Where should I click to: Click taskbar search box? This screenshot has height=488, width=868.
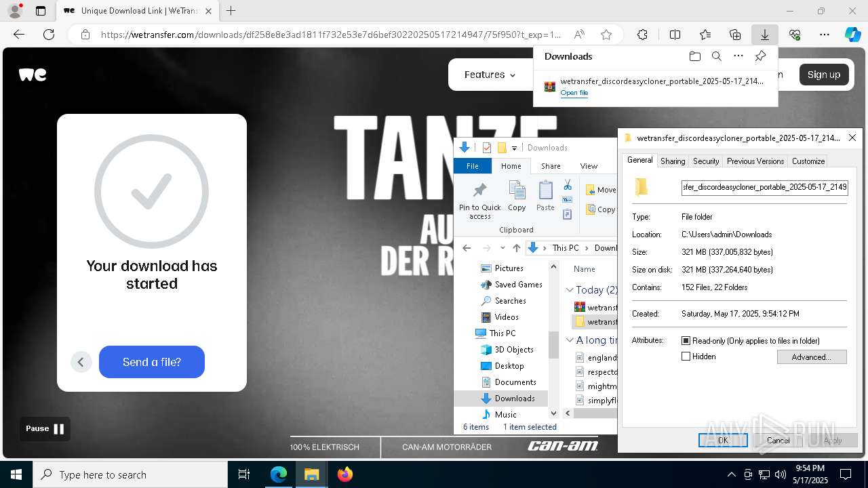pyautogui.click(x=130, y=474)
